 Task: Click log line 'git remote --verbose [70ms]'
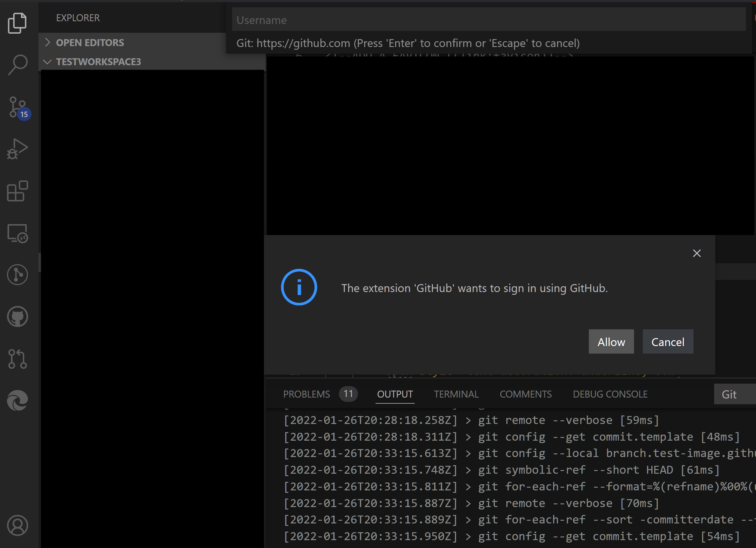(471, 503)
